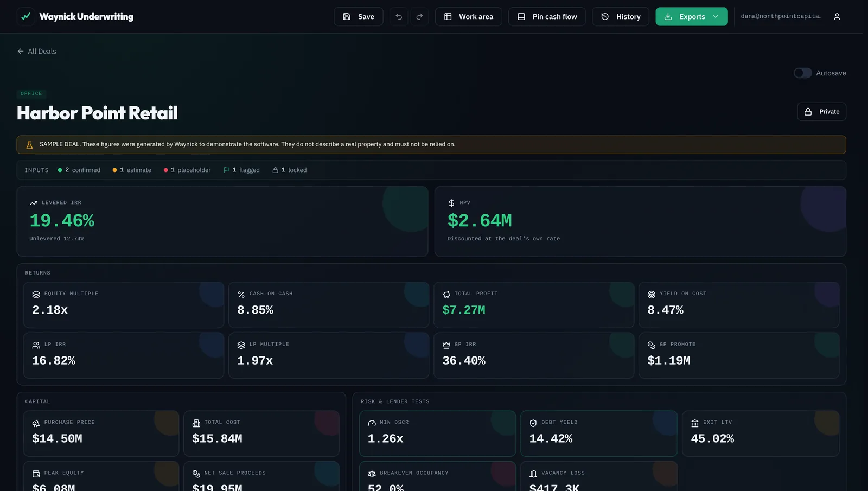The image size is (868, 491).
Task: Click the Equity Multiple layers icon
Action: pos(36,294)
